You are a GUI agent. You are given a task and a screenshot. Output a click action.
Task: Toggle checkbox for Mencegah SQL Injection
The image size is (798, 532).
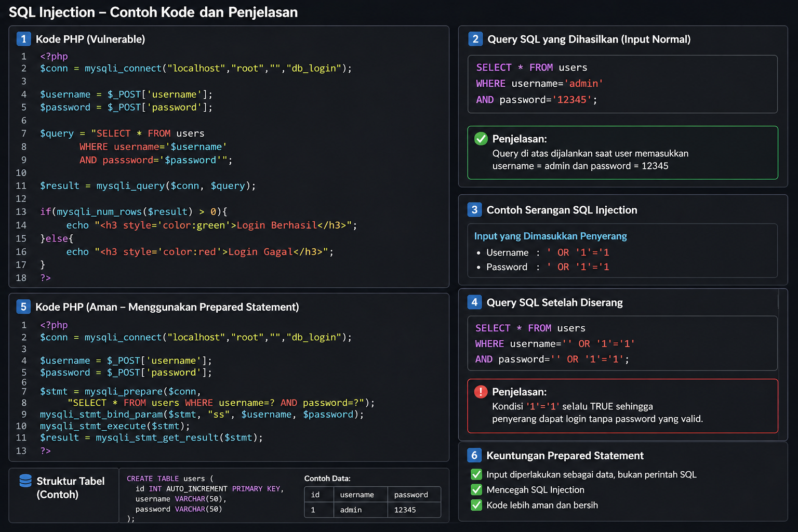[476, 489]
